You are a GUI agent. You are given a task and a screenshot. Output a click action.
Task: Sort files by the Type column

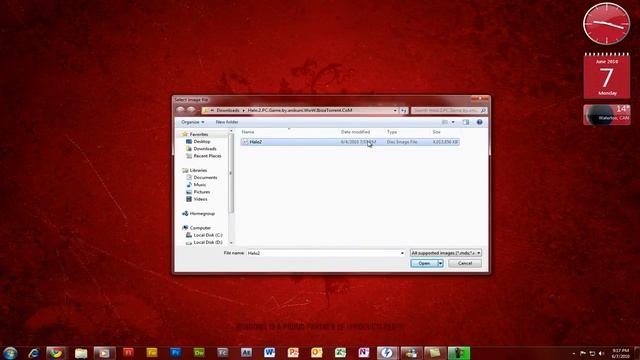click(x=392, y=132)
